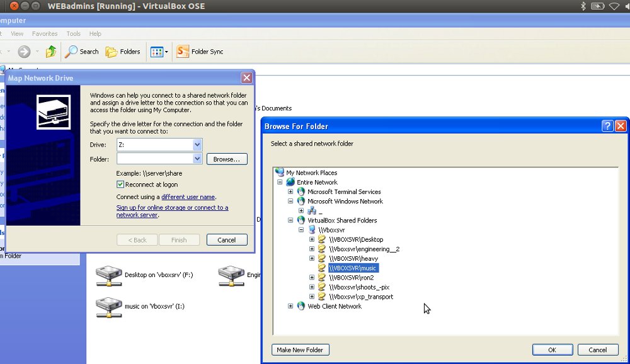Click the Bluetooth icon in system tray
630x364 pixels.
583,6
